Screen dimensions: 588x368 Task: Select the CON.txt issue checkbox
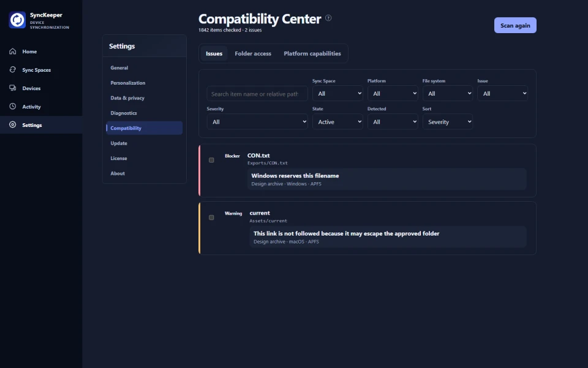211,160
